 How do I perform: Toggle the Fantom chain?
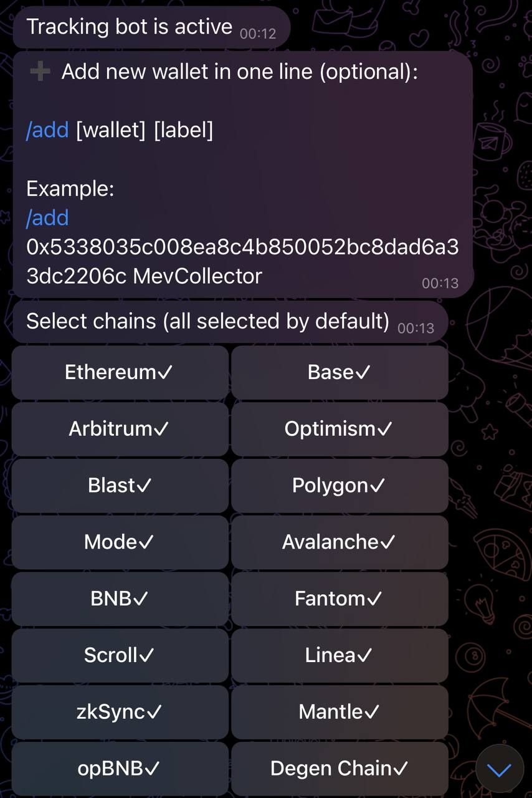[x=340, y=598]
